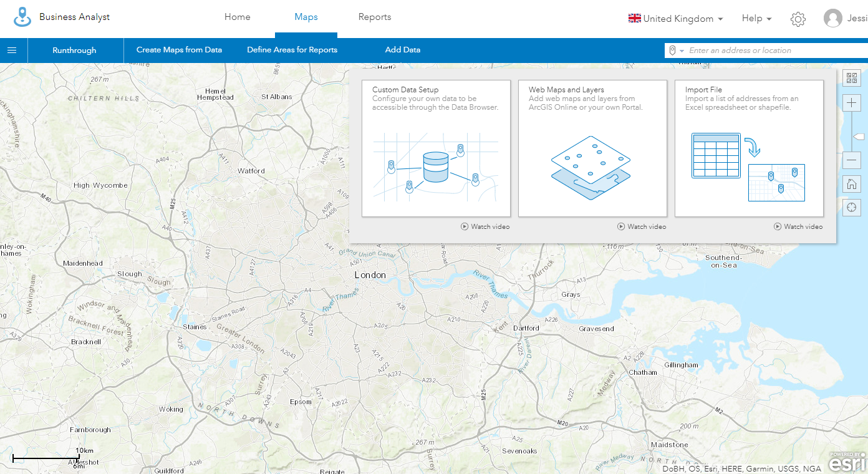Click the location pin icon in search box
The image size is (868, 474).
coord(672,51)
